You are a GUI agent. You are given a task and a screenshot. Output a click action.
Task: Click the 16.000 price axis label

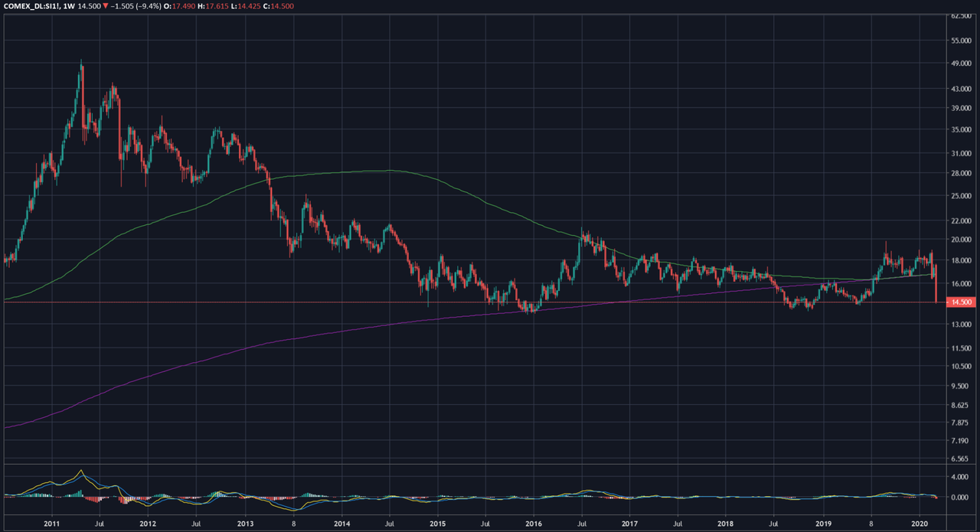[960, 284]
